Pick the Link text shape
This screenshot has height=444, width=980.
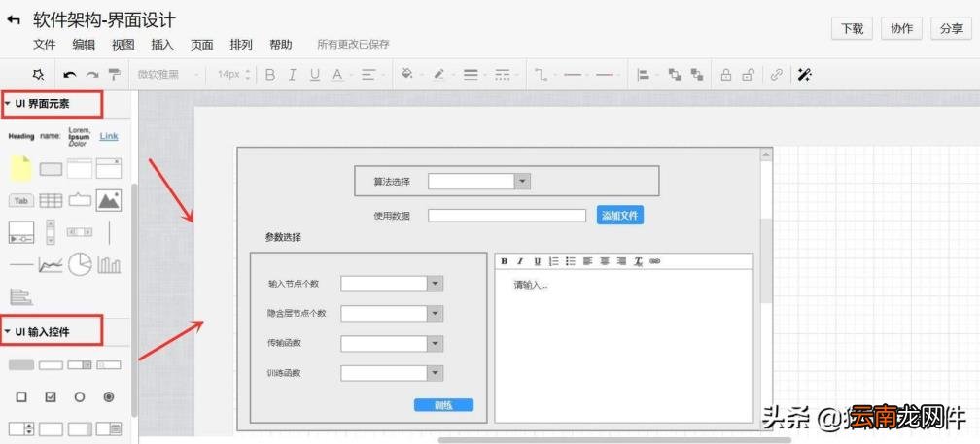pyautogui.click(x=109, y=136)
